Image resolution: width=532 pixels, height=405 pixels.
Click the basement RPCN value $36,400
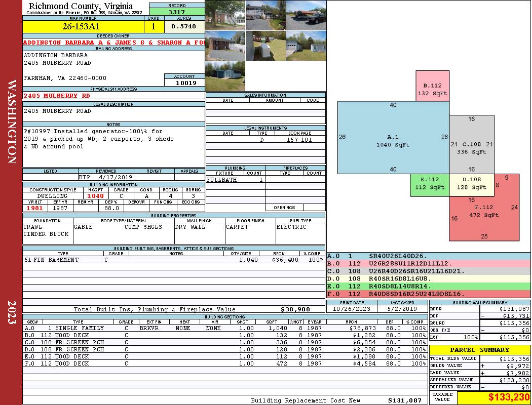[x=285, y=260]
